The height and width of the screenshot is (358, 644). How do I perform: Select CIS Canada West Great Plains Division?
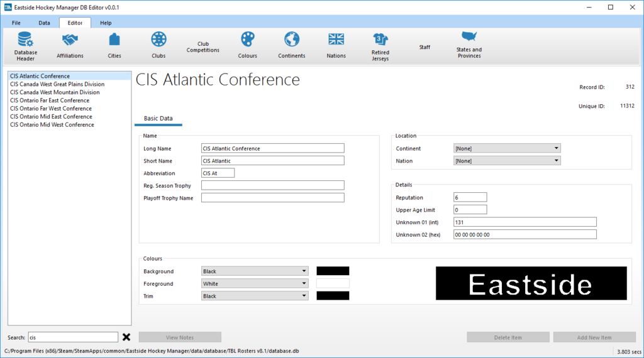[x=69, y=84]
